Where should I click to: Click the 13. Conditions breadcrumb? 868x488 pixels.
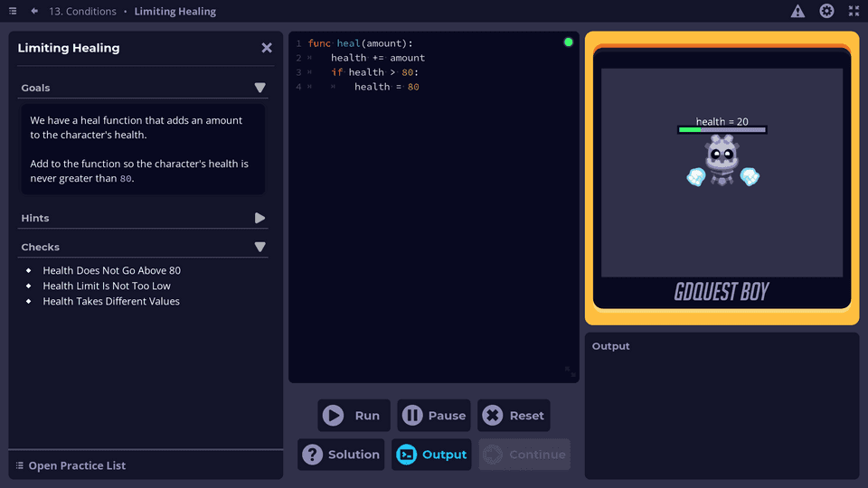pos(82,11)
